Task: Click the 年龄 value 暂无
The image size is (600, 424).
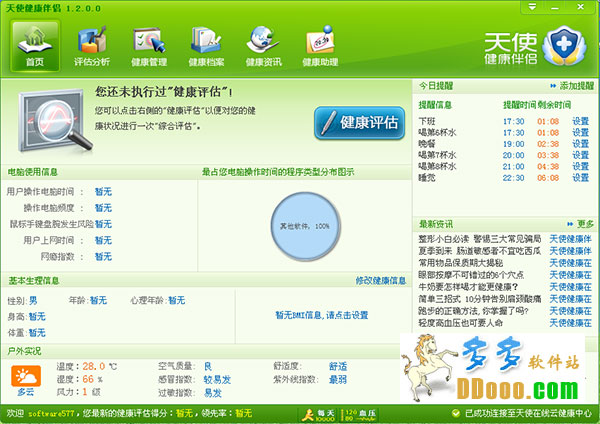Action: click(x=98, y=301)
